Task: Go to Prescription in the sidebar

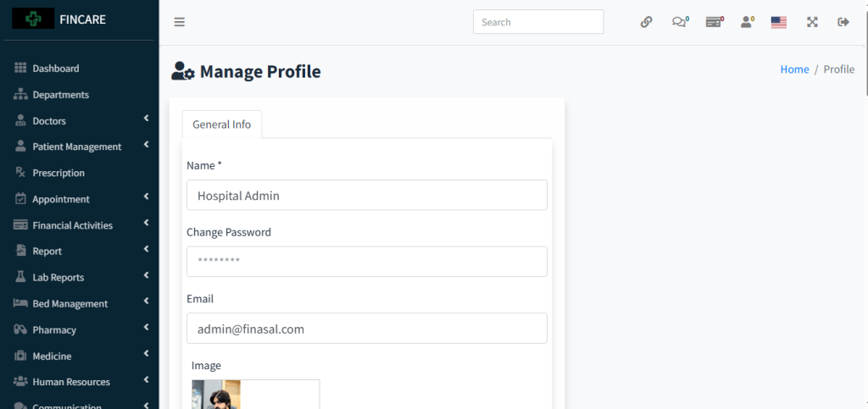Action: click(x=58, y=173)
